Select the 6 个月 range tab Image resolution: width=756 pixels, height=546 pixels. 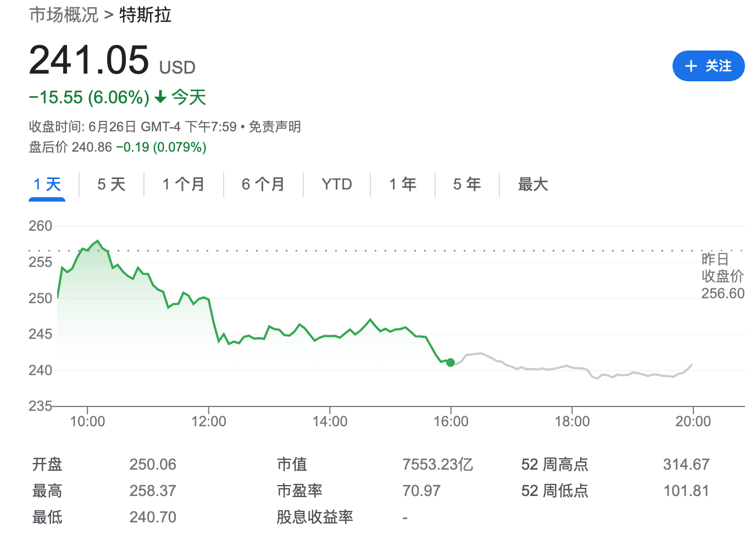click(263, 185)
